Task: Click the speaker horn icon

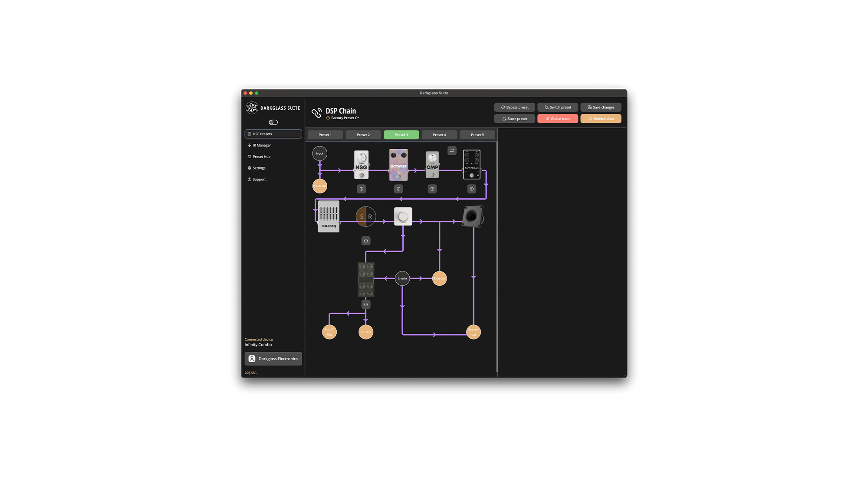Action: pos(472,216)
